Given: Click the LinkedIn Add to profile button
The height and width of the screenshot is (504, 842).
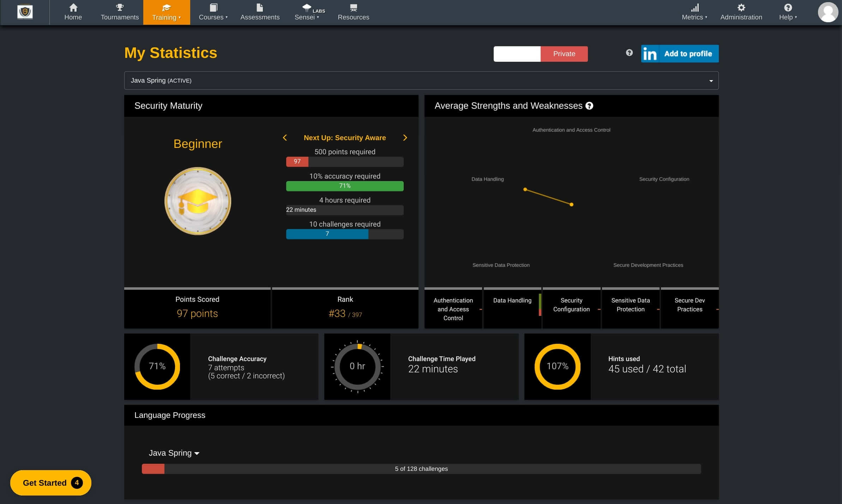Looking at the screenshot, I should coord(680,54).
